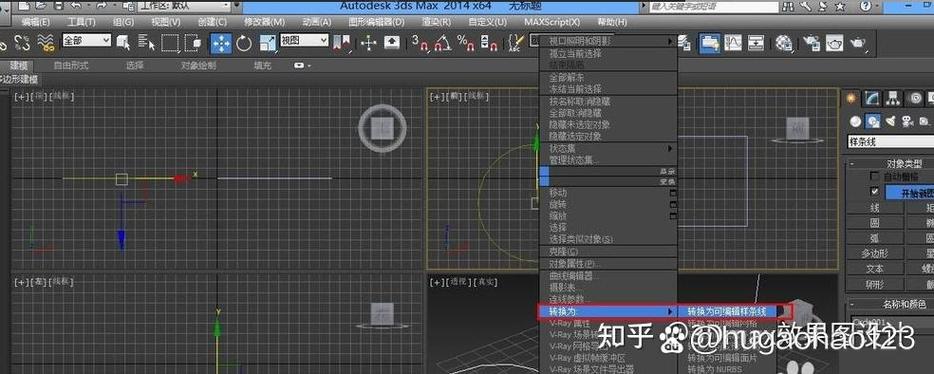The width and height of the screenshot is (934, 374).
Task: Open the Material Editor icon
Action: pos(784,43)
